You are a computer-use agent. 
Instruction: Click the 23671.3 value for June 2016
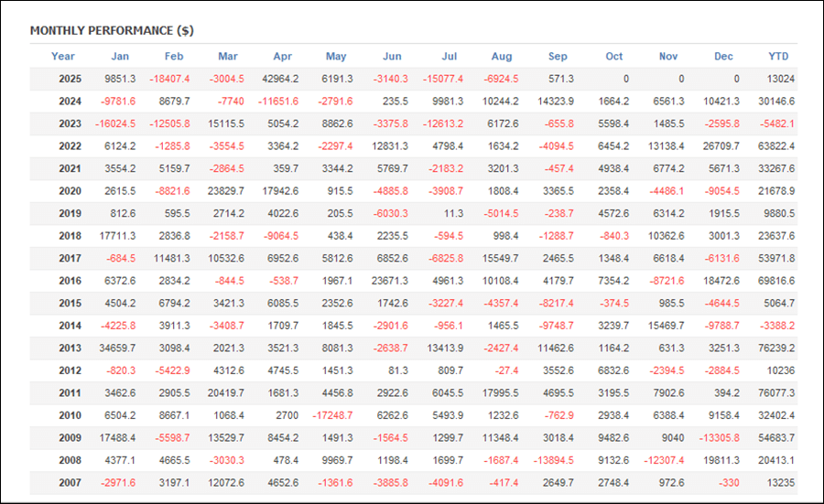point(387,282)
